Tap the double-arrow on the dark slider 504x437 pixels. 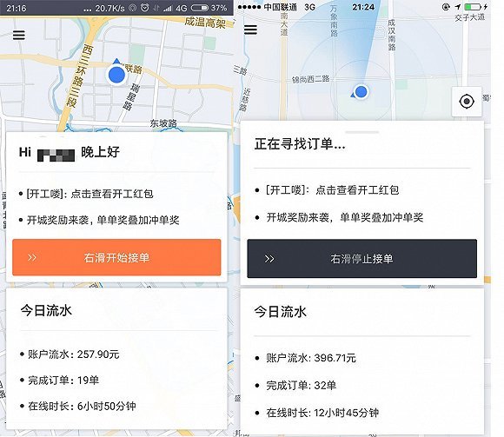[x=269, y=259]
